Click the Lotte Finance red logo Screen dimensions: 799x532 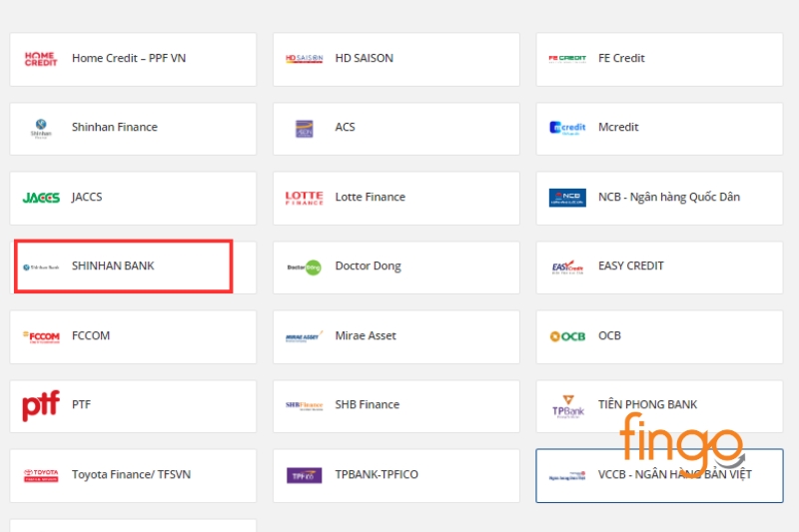pos(305,198)
